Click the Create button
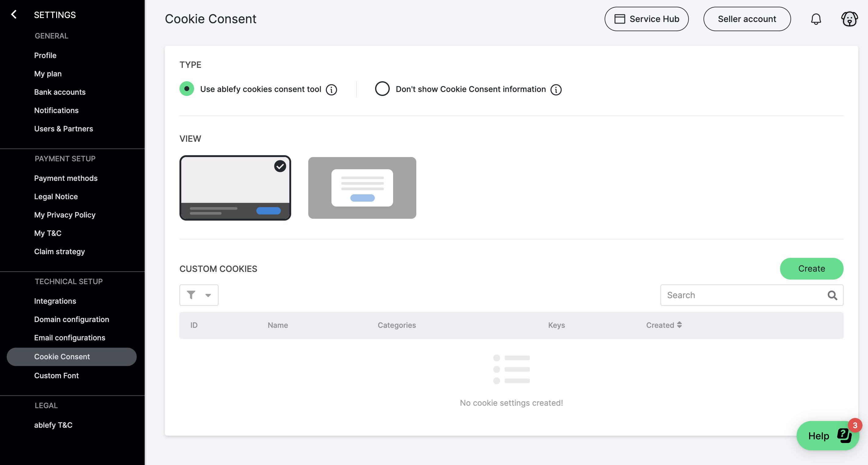 812,269
